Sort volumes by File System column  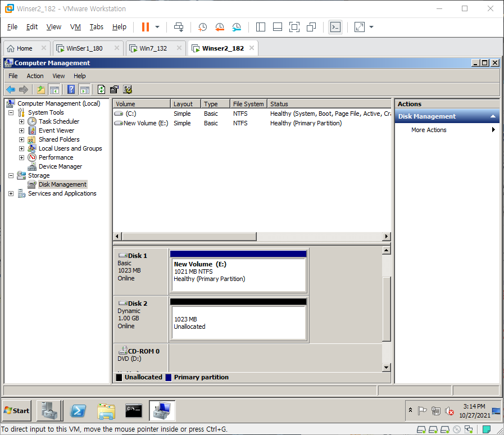coord(248,104)
